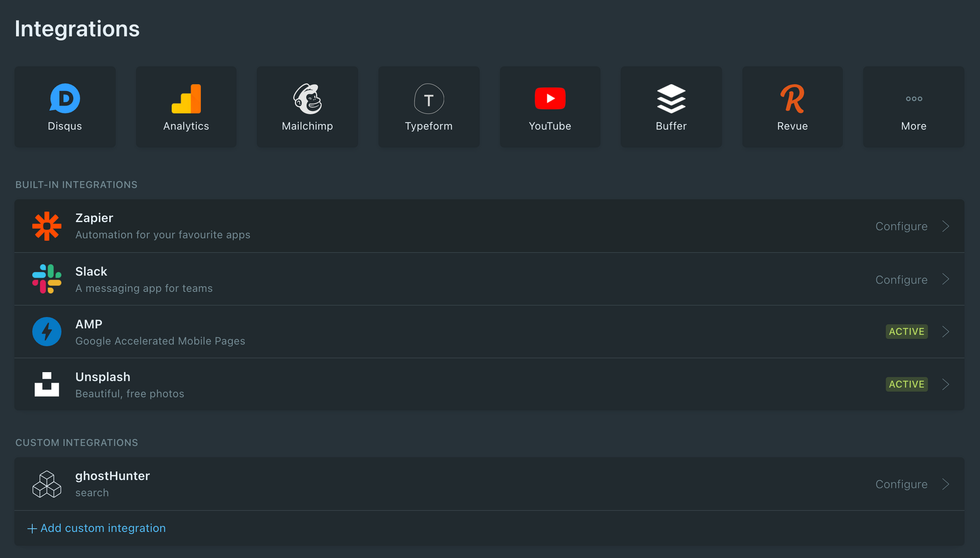Click 'A messaging app for teams' description

[144, 288]
